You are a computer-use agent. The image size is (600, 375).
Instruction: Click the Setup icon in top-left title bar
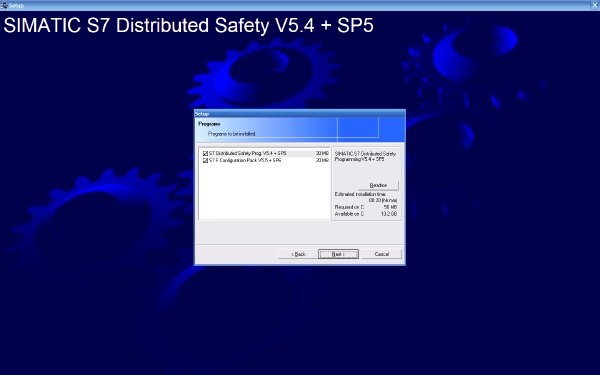point(4,5)
